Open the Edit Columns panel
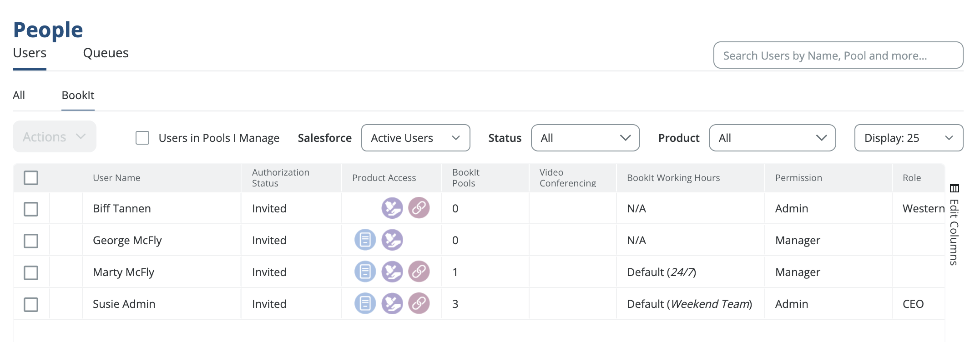Viewport: 980px width, 342px height. pyautogui.click(x=954, y=225)
